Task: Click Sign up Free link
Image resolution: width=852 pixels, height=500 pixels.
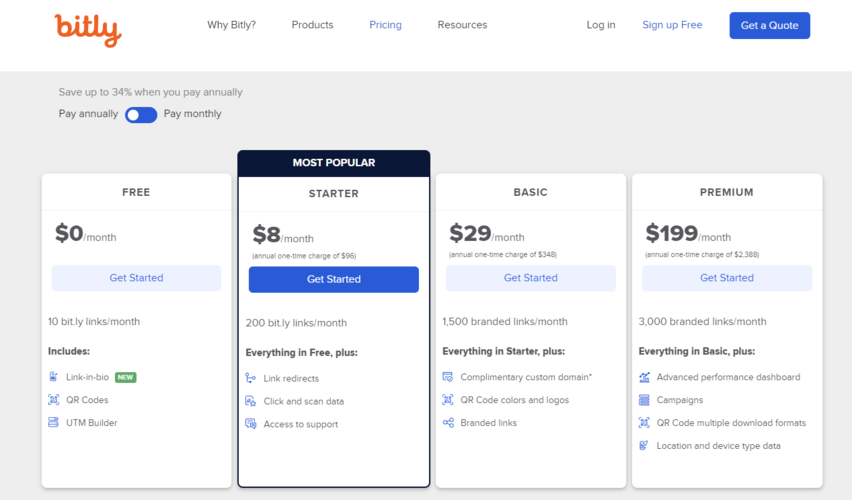Action: point(672,25)
